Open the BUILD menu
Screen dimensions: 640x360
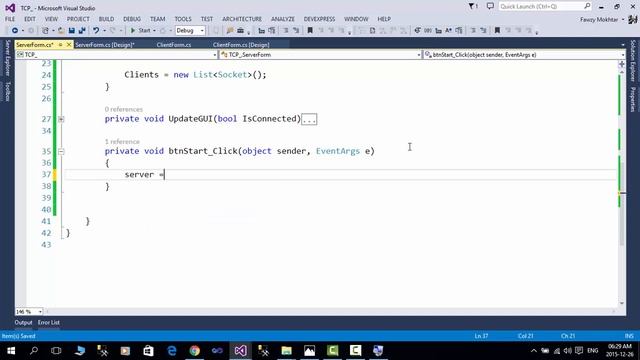pyautogui.click(x=106, y=19)
